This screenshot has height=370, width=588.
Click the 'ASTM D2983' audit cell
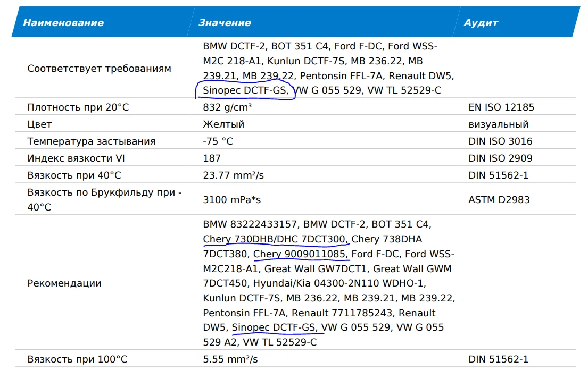point(499,200)
